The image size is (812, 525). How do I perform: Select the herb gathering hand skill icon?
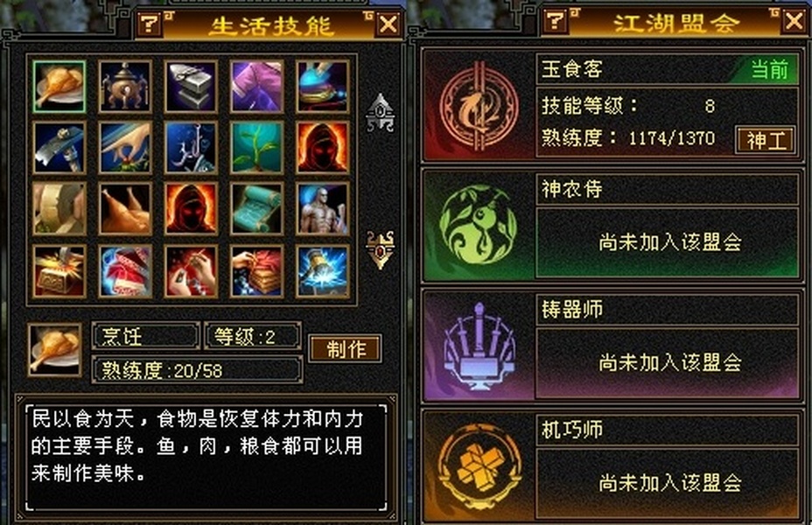[x=125, y=148]
